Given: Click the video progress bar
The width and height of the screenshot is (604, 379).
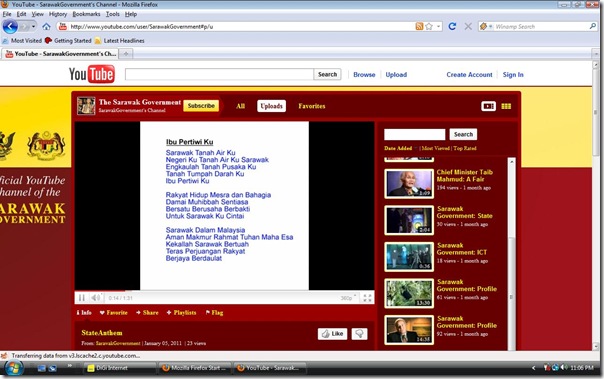Looking at the screenshot, I should coord(224,291).
